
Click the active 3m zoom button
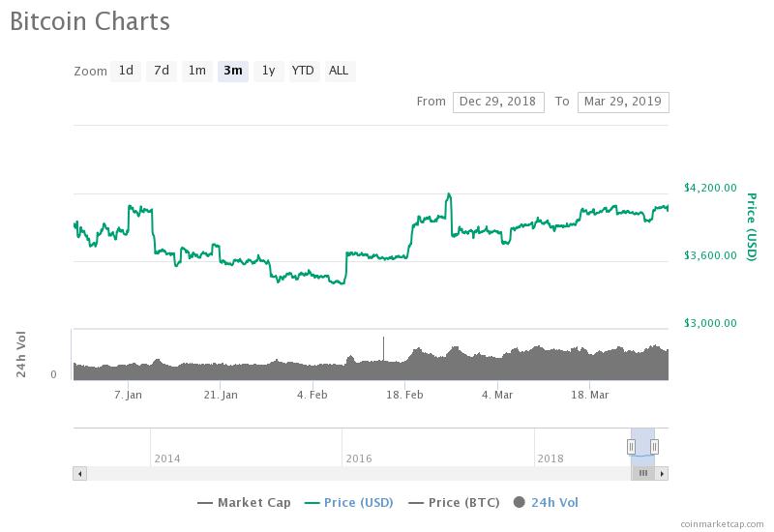(x=233, y=71)
